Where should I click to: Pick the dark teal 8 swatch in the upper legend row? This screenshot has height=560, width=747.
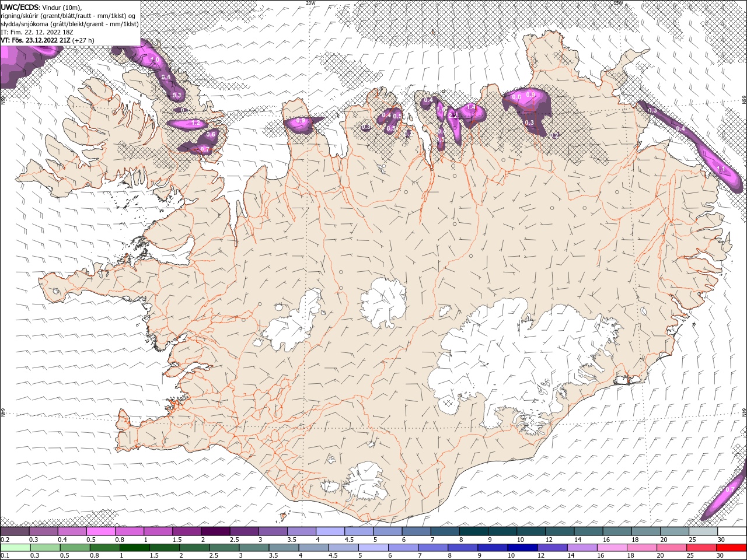[x=474, y=531]
